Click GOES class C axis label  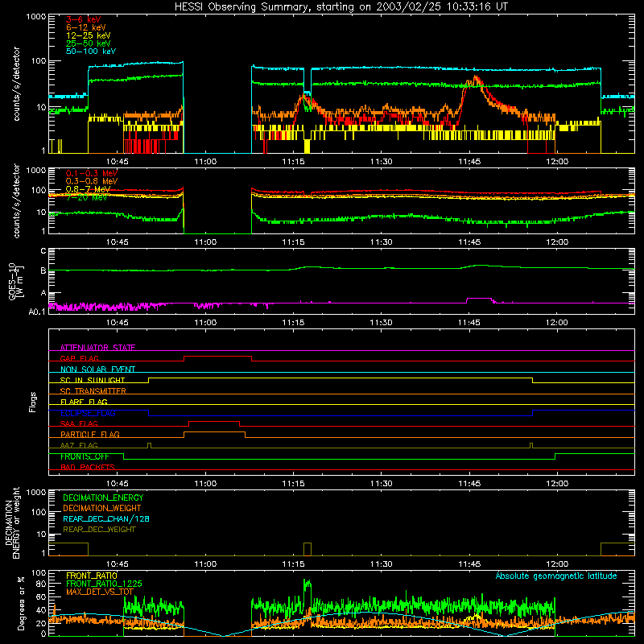click(43, 251)
